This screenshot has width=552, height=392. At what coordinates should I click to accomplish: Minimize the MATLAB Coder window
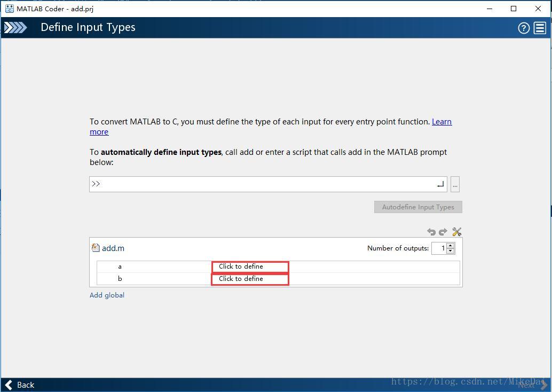click(x=490, y=9)
